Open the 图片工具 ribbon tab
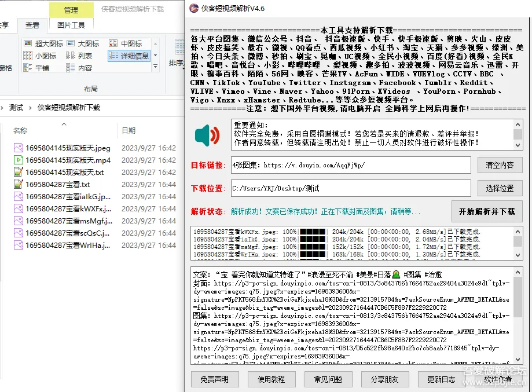This screenshot has width=532, height=392. coord(71,25)
